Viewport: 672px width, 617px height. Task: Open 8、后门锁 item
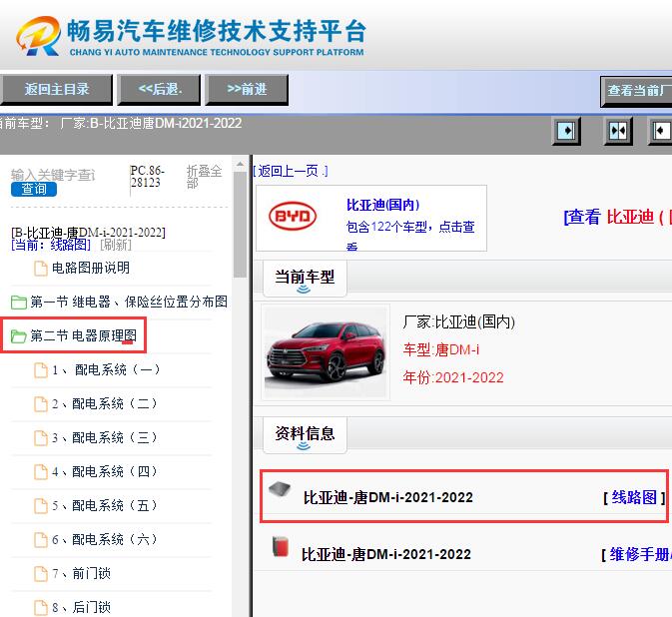[x=82, y=607]
